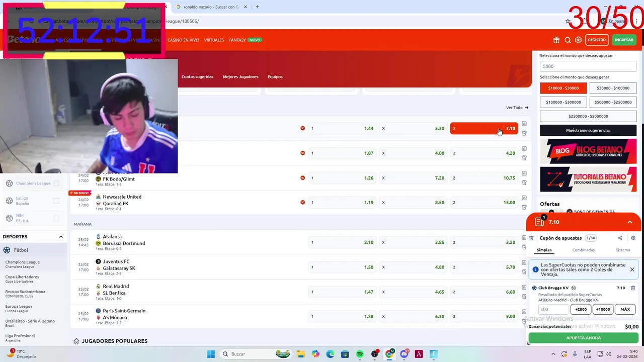Open settings gear in Betano header
Image resolution: width=644 pixels, height=362 pixels.
tap(578, 40)
